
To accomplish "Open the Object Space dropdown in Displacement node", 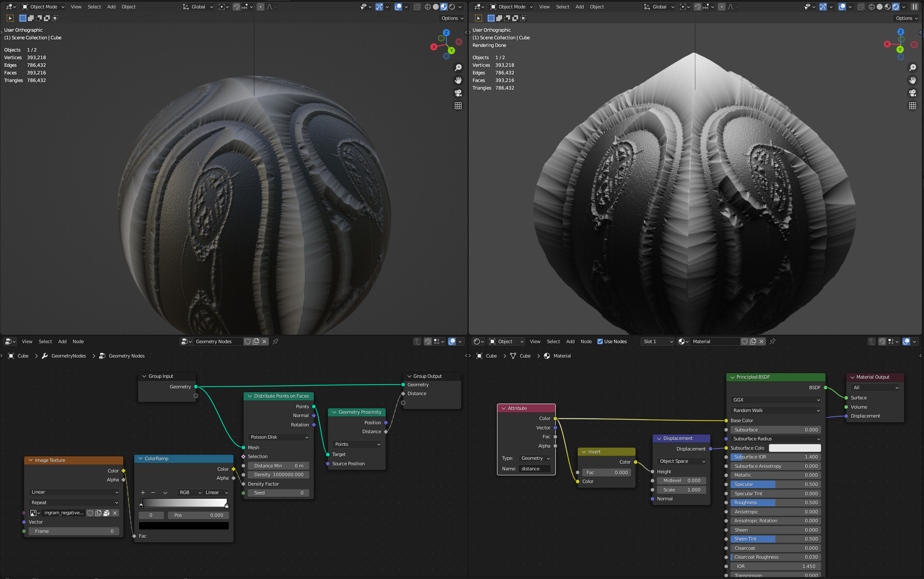I will 682,461.
